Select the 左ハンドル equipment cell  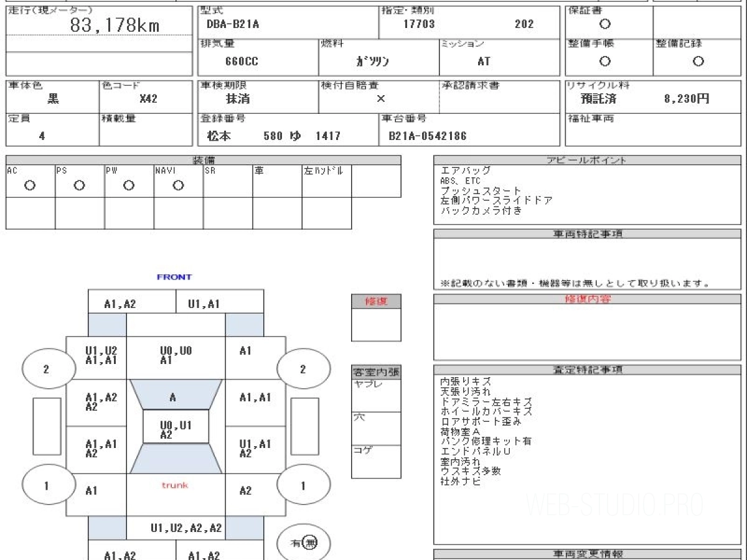327,180
